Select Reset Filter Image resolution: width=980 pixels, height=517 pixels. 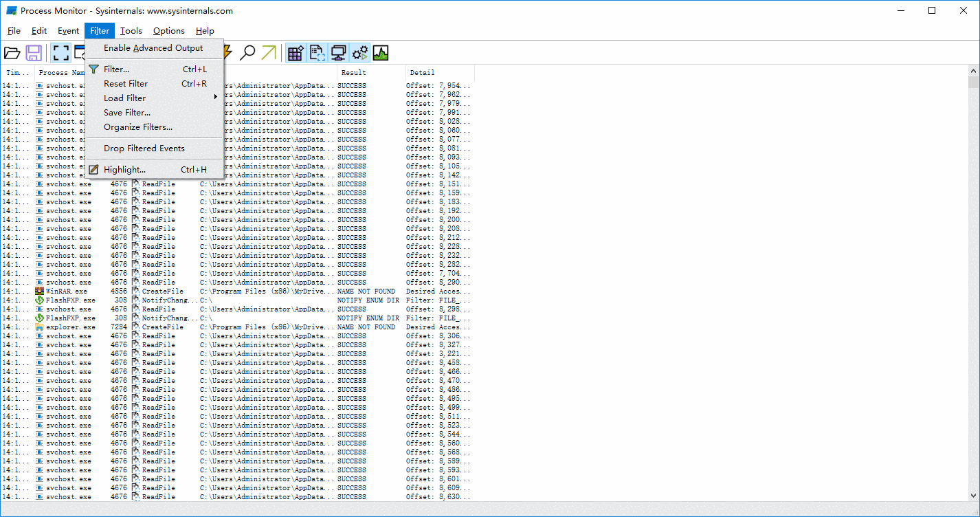point(126,83)
